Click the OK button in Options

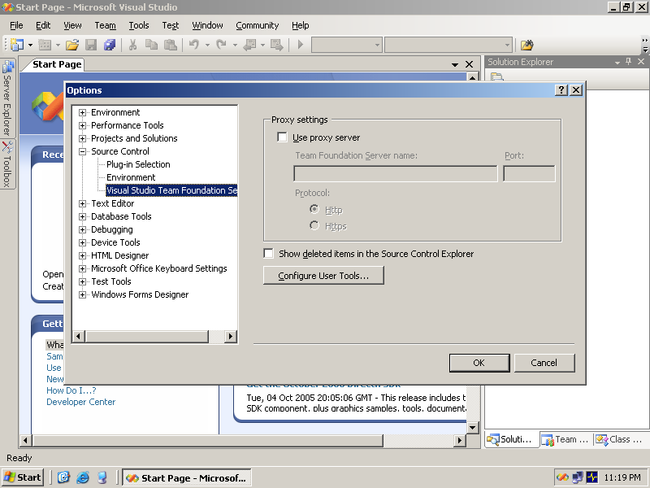(x=479, y=363)
